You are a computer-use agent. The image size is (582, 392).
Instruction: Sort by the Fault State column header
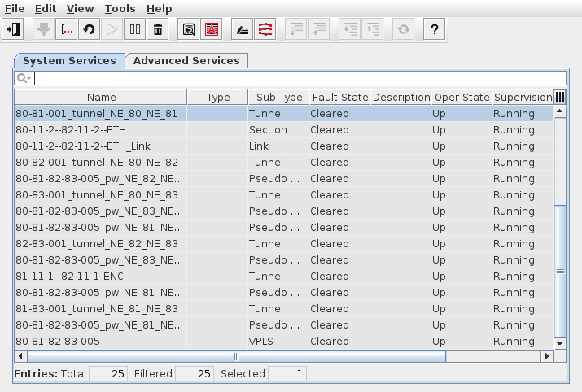click(x=339, y=97)
